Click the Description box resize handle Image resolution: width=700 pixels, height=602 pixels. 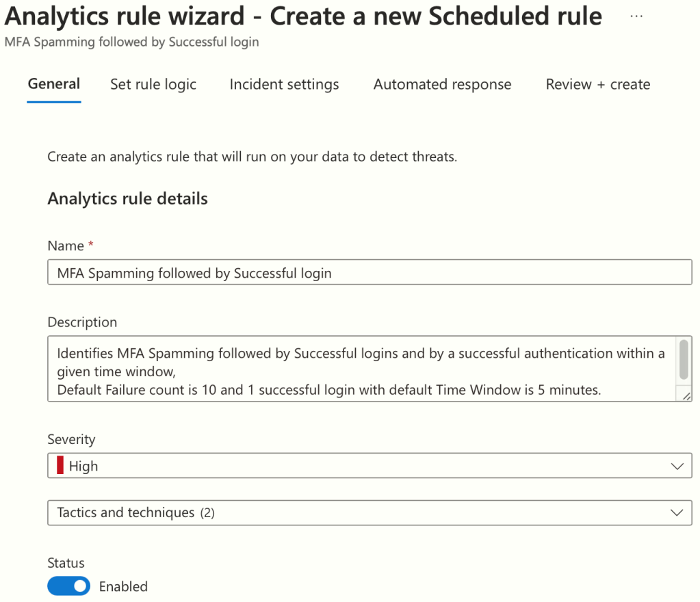686,396
